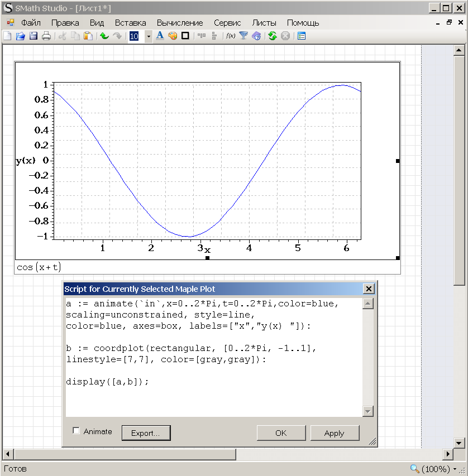The width and height of the screenshot is (468, 476).
Task: Click the background color palette icon
Action: [x=172, y=36]
